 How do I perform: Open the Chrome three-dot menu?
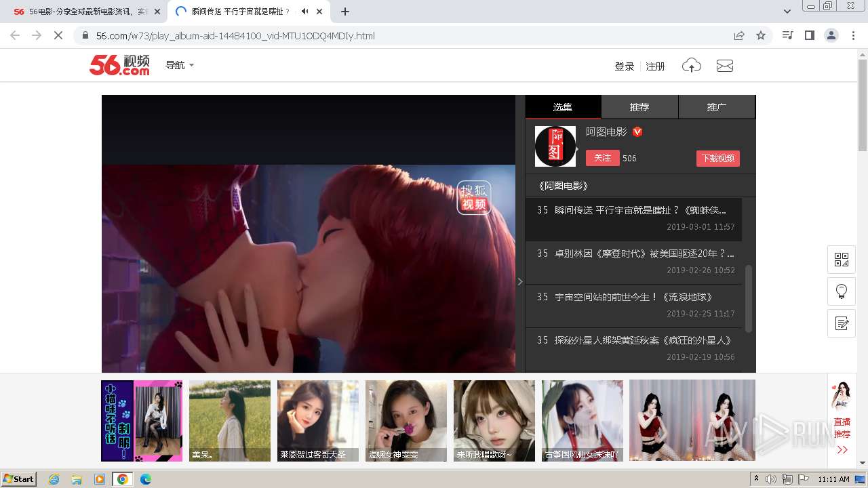click(x=853, y=35)
